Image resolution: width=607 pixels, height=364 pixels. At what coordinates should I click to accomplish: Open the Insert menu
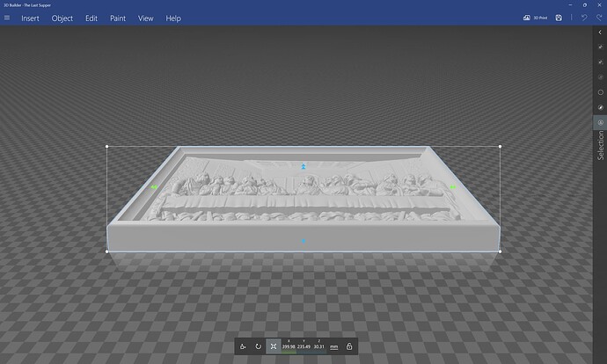pyautogui.click(x=30, y=18)
